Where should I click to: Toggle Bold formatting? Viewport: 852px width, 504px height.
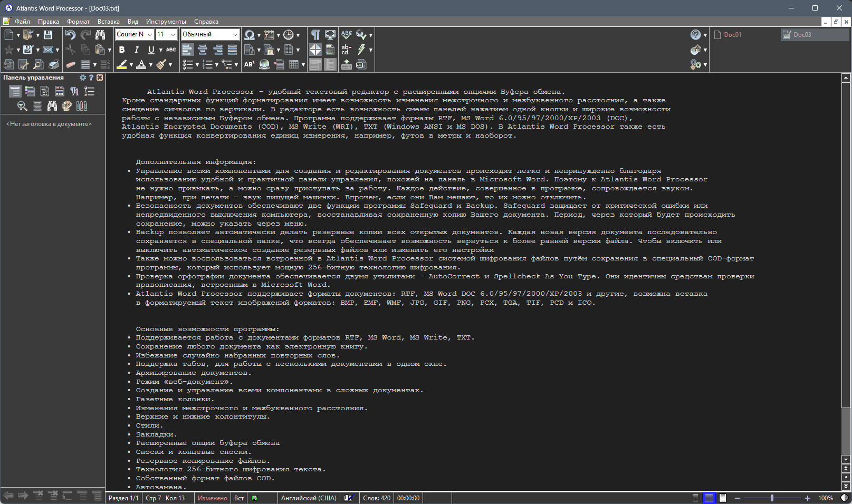tap(122, 50)
